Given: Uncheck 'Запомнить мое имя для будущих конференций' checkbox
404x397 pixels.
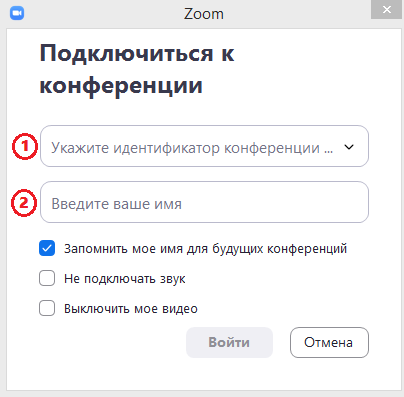Looking at the screenshot, I should coord(47,248).
